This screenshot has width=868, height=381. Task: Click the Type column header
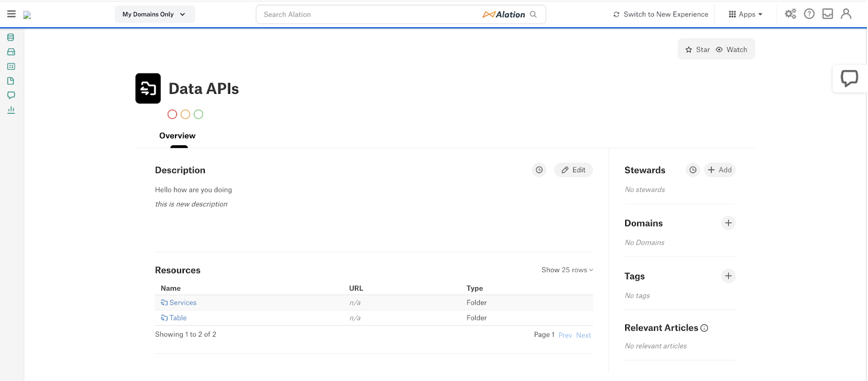click(475, 288)
